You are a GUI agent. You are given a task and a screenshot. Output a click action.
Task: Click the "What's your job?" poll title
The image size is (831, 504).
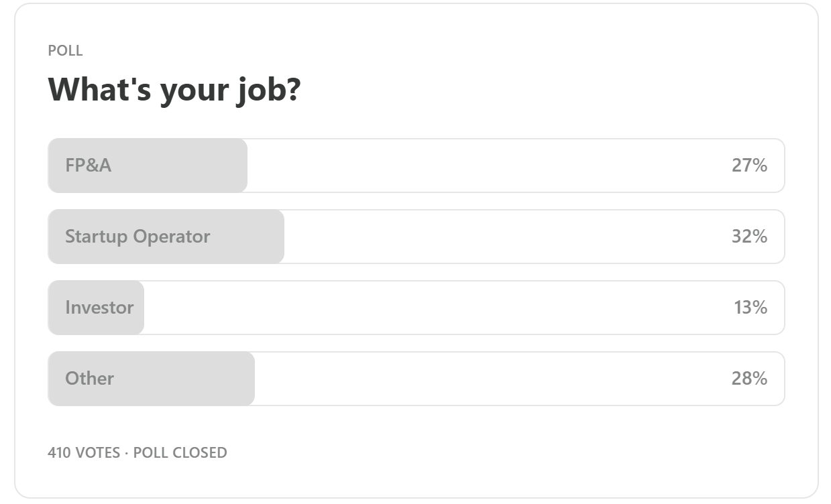click(x=174, y=90)
